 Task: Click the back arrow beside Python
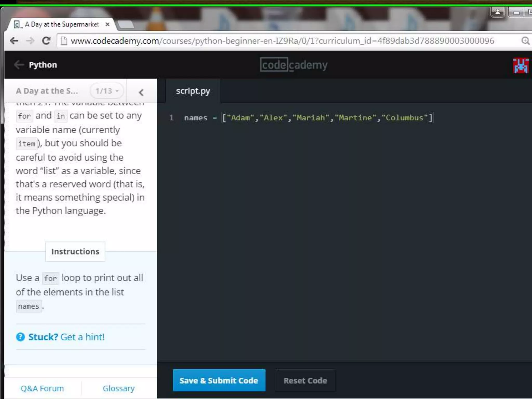pyautogui.click(x=19, y=65)
